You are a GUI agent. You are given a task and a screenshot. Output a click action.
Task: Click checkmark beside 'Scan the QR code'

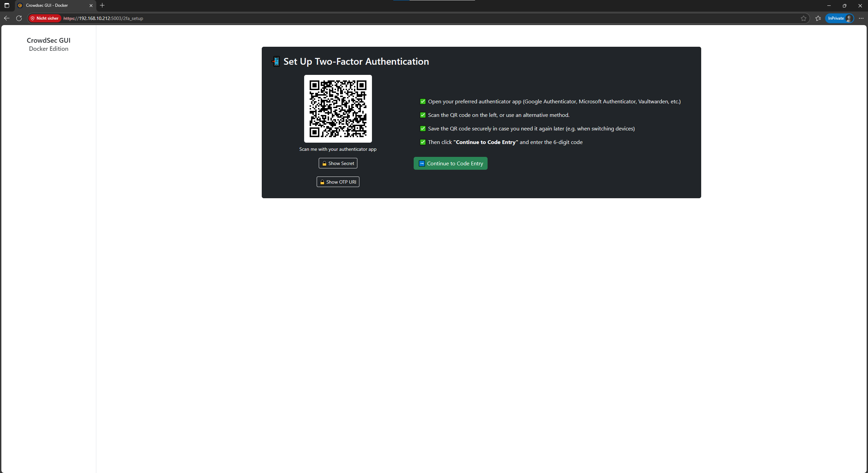click(x=422, y=115)
